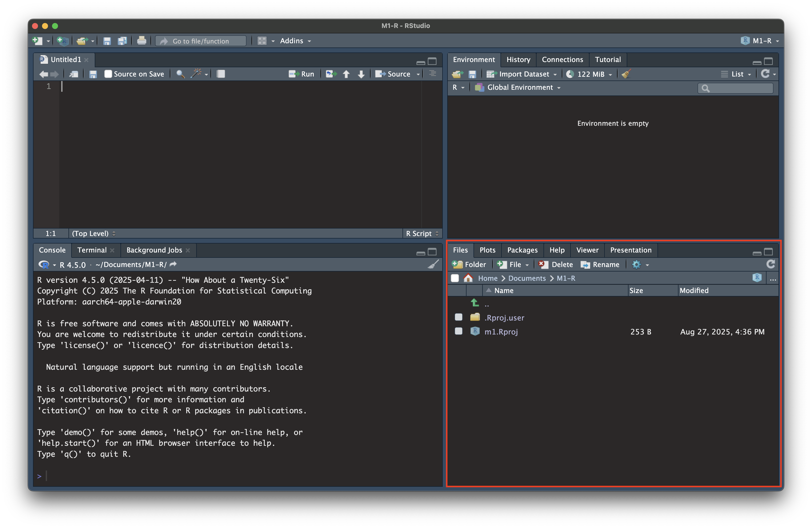Open the code tools magic wand
Screen dimensions: 812x528
point(196,73)
